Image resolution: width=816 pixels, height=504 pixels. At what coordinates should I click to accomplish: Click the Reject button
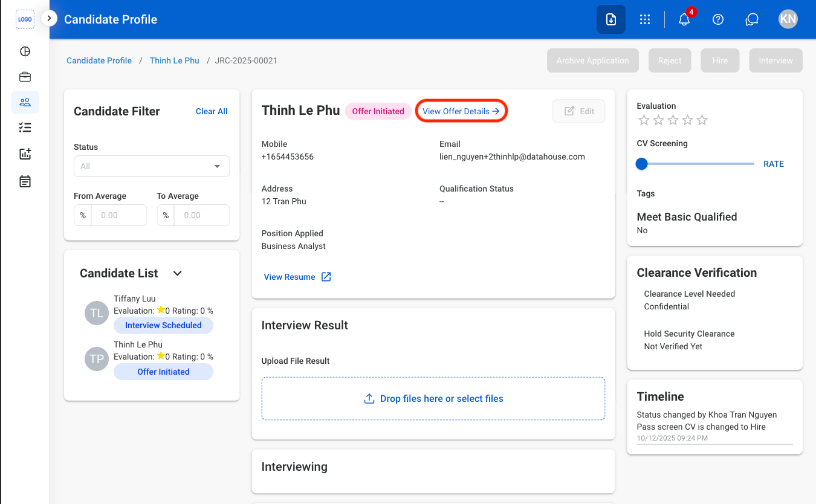click(x=670, y=60)
